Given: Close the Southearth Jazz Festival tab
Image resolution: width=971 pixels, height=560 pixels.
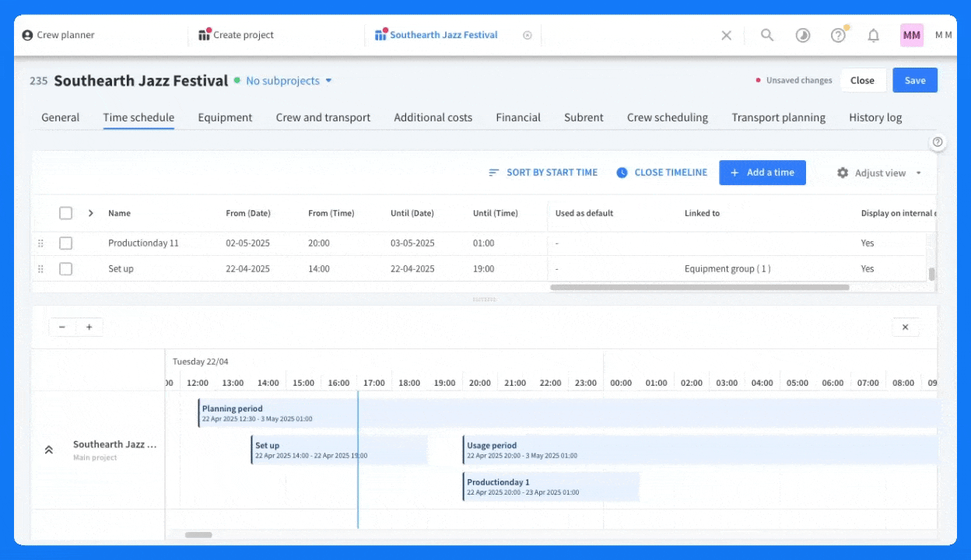Looking at the screenshot, I should click(x=528, y=35).
